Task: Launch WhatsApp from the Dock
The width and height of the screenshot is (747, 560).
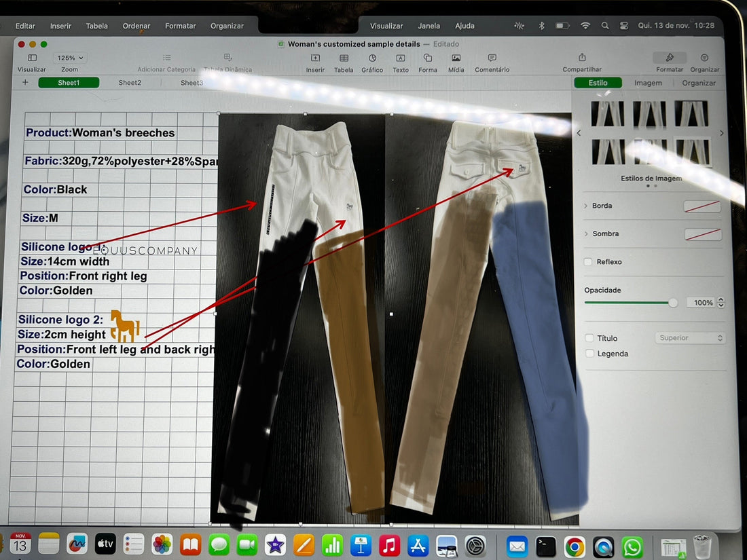Action: pos(632,546)
